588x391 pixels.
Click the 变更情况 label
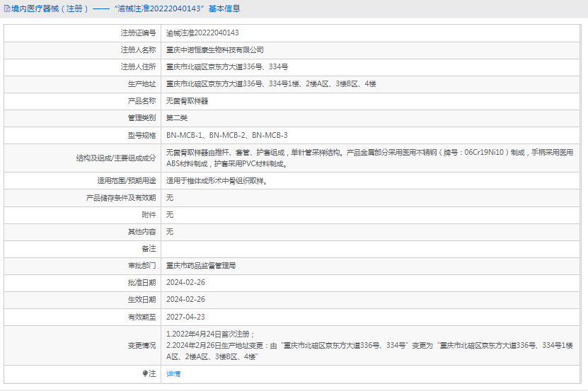point(142,346)
